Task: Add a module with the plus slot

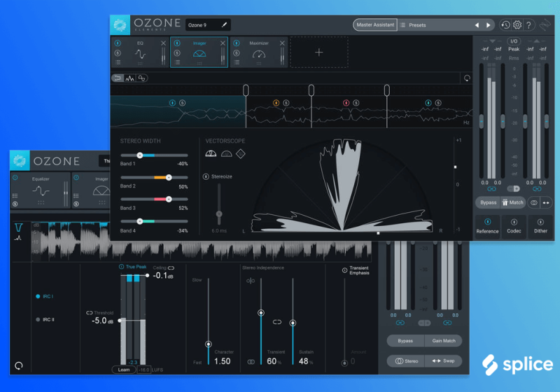Action: coord(319,52)
